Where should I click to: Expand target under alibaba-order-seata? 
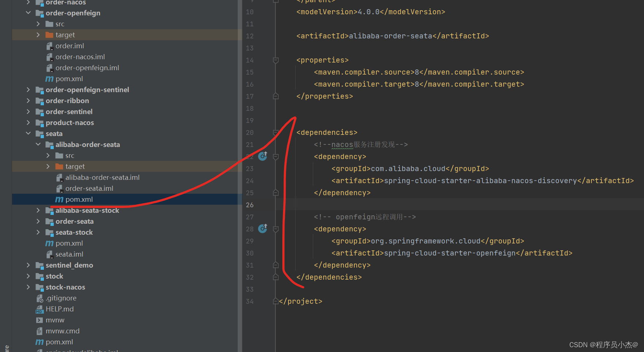tap(48, 166)
